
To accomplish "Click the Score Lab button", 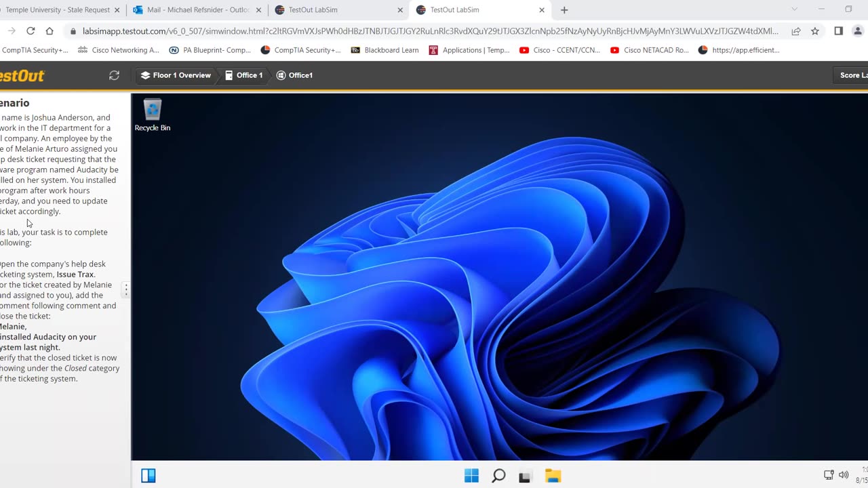I will [851, 75].
